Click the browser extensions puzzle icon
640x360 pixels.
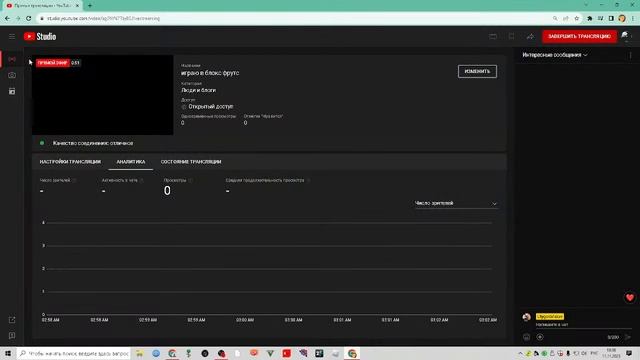click(589, 18)
